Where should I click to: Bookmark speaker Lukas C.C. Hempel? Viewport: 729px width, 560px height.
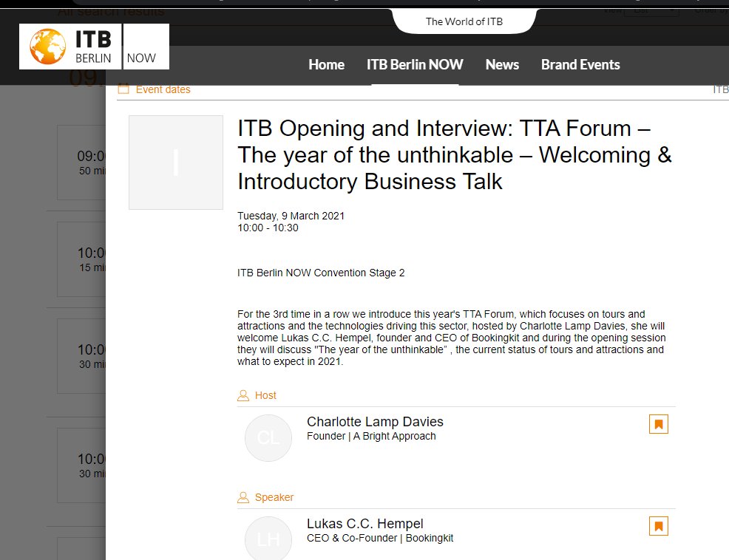point(658,526)
